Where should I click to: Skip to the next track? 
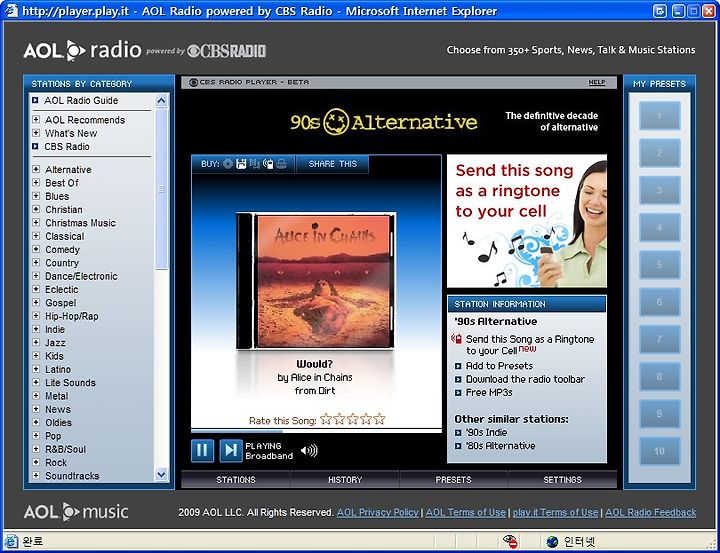tap(231, 450)
